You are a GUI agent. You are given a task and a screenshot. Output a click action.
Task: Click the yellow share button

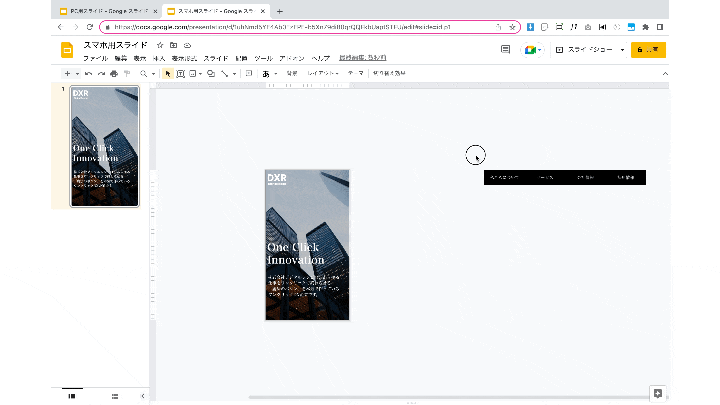[x=648, y=49]
